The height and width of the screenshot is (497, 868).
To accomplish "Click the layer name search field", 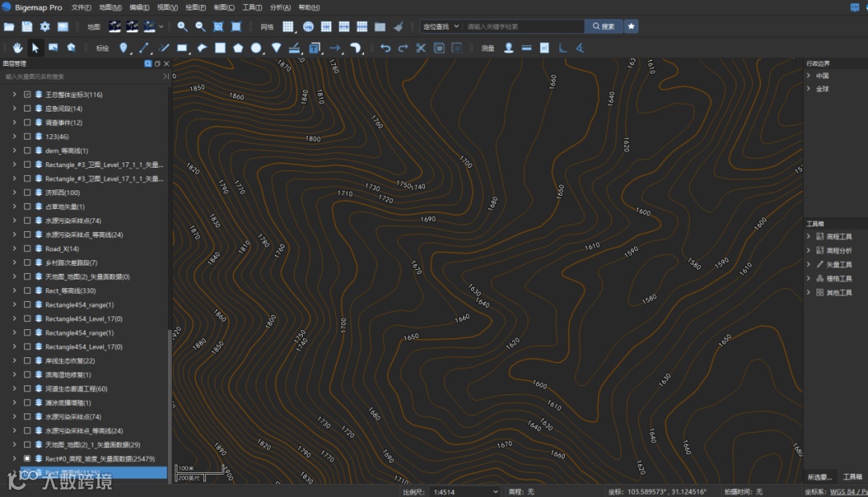I will click(x=83, y=76).
